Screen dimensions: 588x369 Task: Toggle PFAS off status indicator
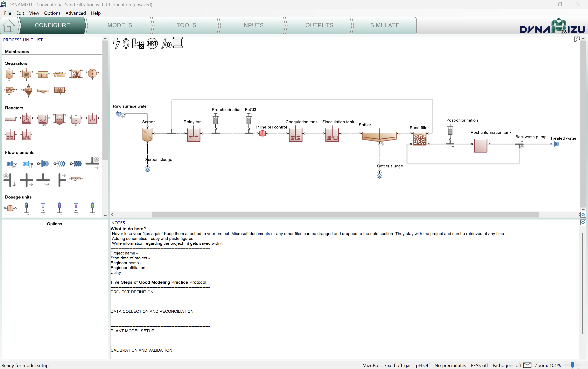(x=479, y=365)
